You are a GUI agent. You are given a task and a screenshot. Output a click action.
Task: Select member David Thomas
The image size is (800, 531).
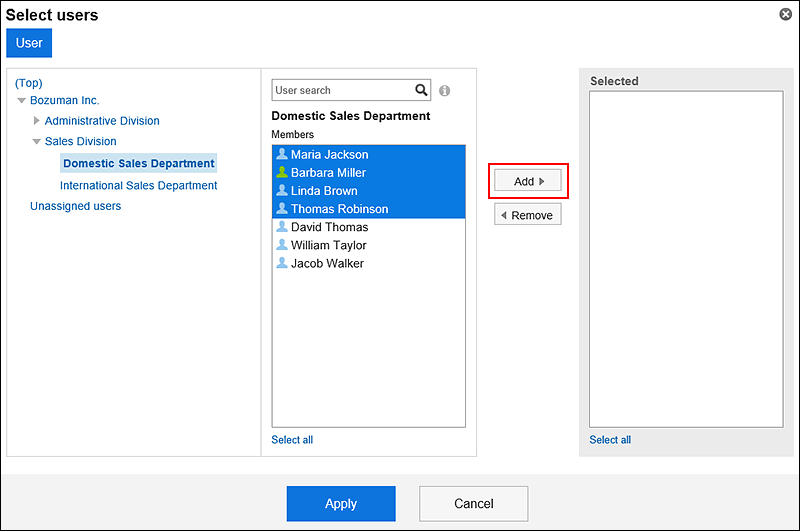pyautogui.click(x=369, y=227)
